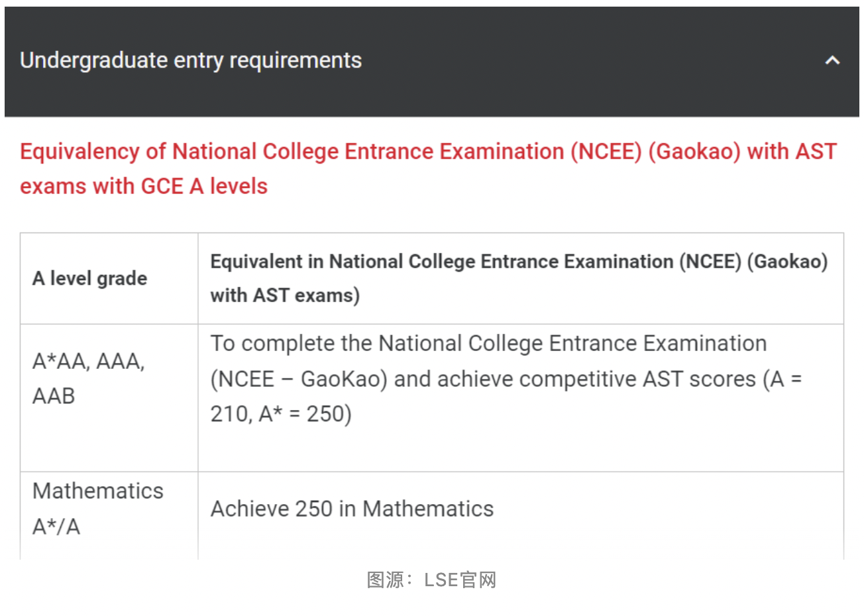Select the "A level grade" column header
The width and height of the screenshot is (864, 616).
point(90,278)
